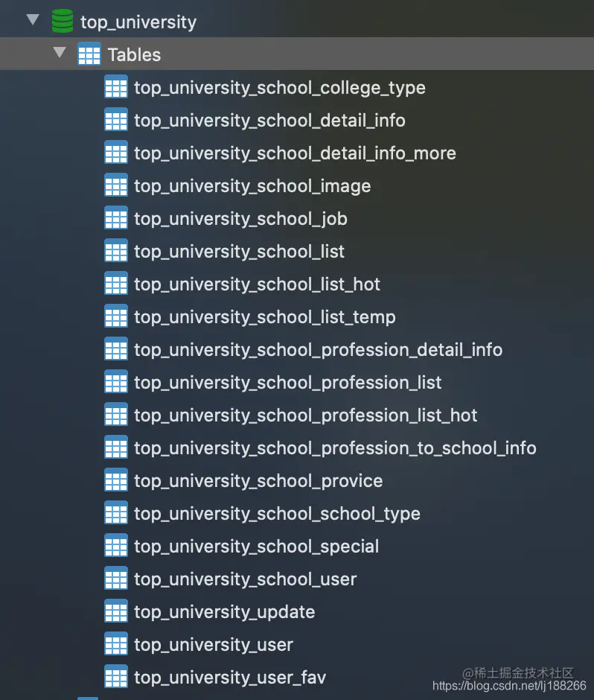Select table name top_university_update
The image size is (594, 700).
pos(225,612)
